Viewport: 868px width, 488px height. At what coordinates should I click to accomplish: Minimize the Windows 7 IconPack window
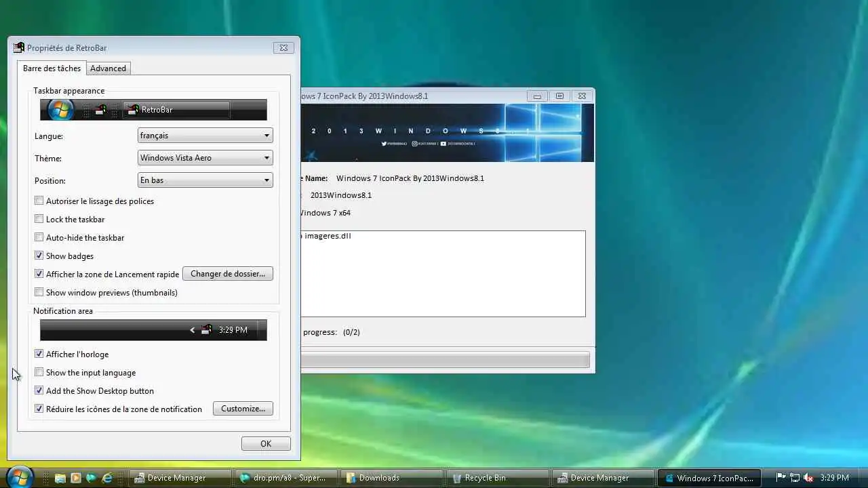(537, 96)
